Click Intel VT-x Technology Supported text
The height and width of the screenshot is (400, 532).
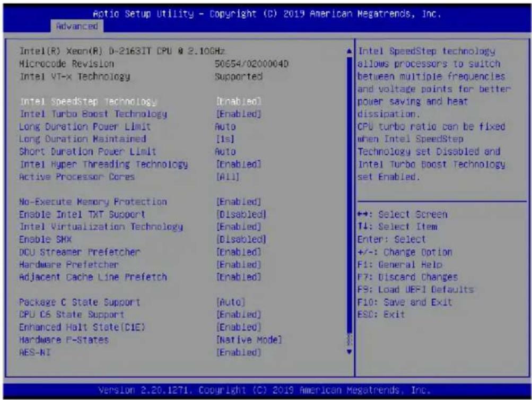(x=239, y=76)
